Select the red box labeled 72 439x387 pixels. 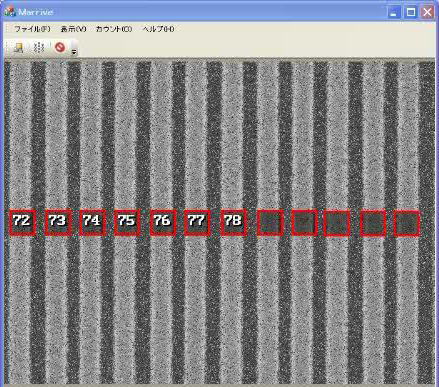22,223
